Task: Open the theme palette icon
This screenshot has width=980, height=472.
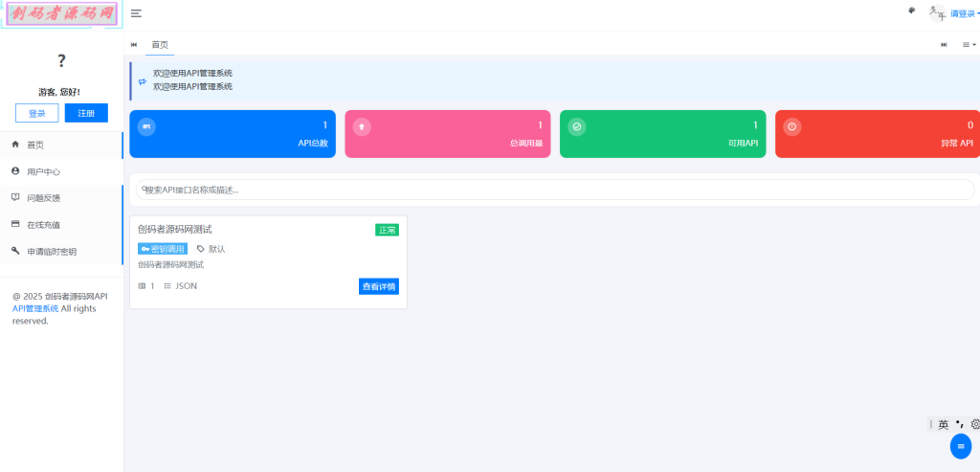Action: tap(911, 11)
